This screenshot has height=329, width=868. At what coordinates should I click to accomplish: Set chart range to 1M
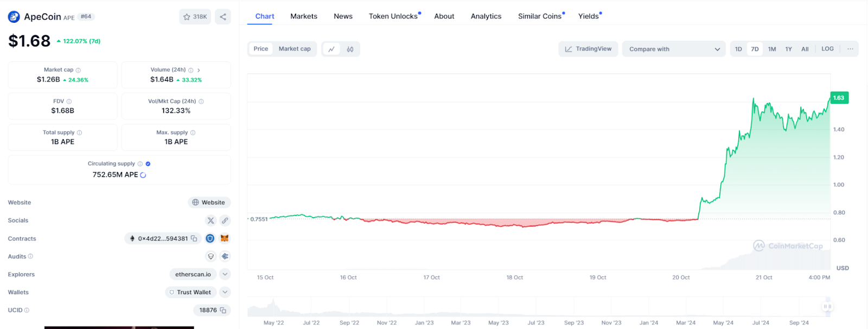[772, 49]
